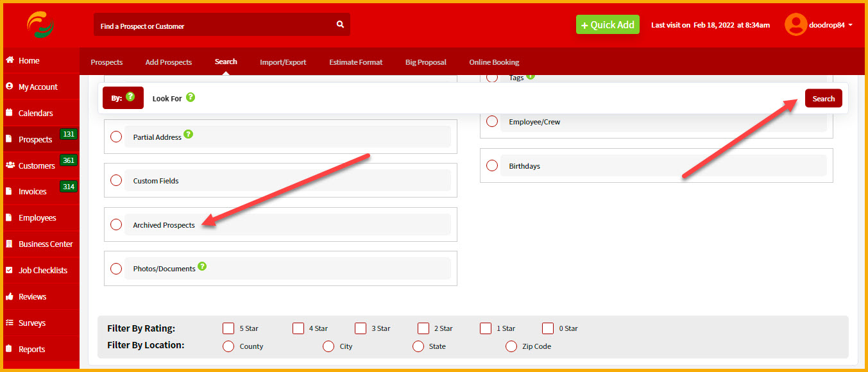Click the Reviews thumbs-up icon
Screen dimensions: 868x372
click(x=10, y=296)
